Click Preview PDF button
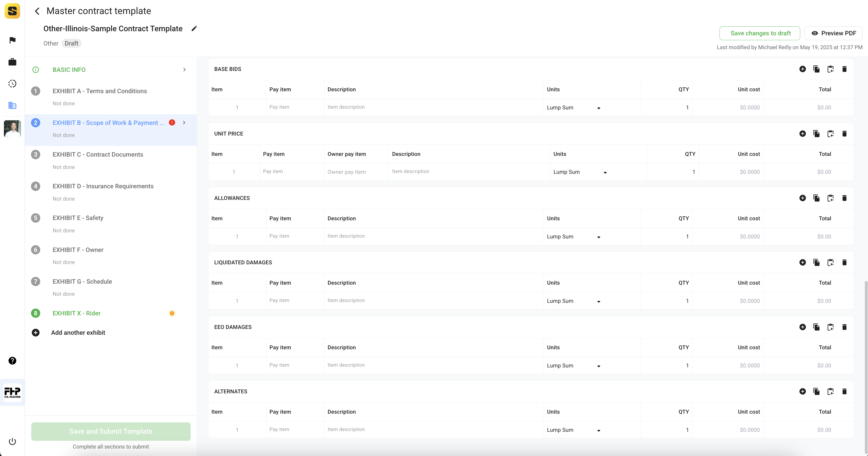 coord(834,33)
